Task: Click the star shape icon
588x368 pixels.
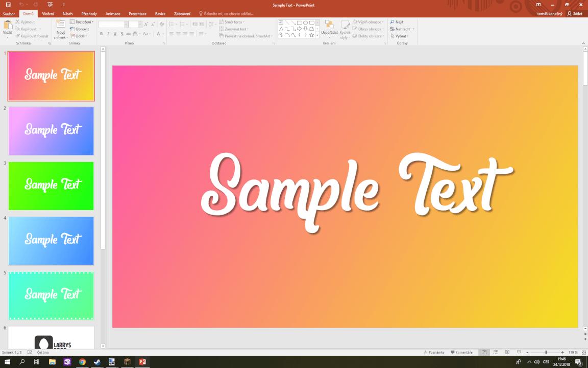Action: pos(311,35)
